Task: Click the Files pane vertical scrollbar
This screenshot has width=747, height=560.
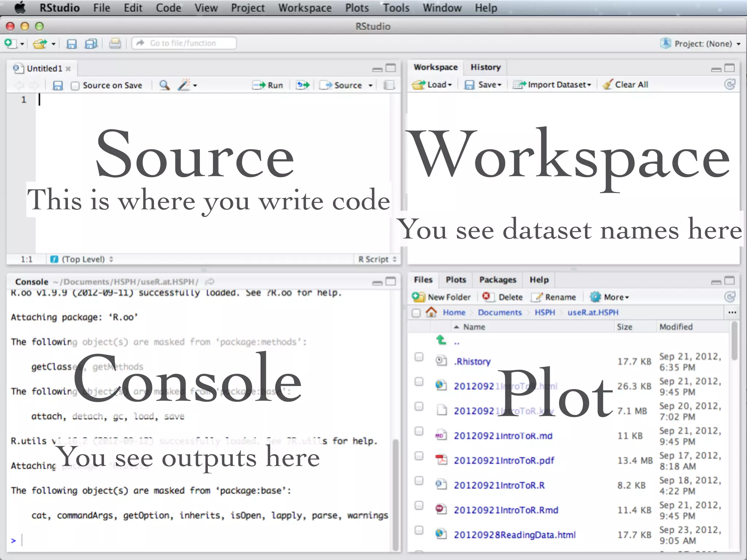Action: 735,341
